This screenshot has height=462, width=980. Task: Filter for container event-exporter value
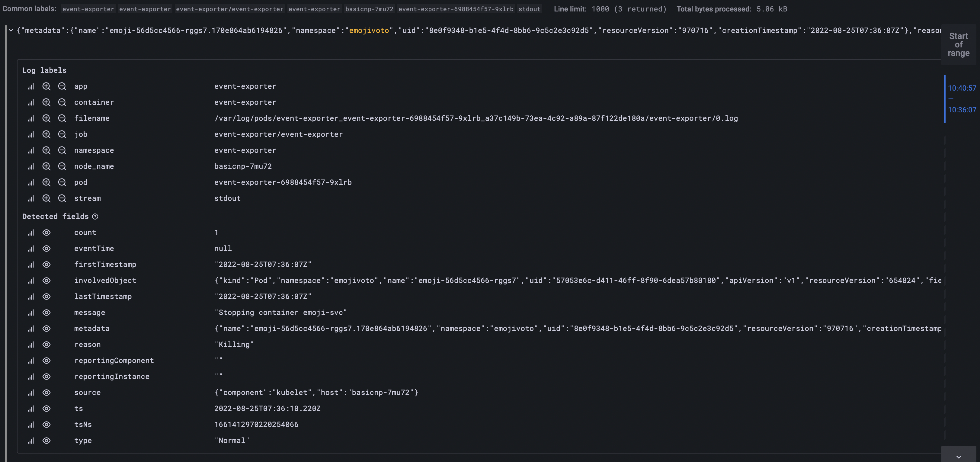pyautogui.click(x=46, y=102)
